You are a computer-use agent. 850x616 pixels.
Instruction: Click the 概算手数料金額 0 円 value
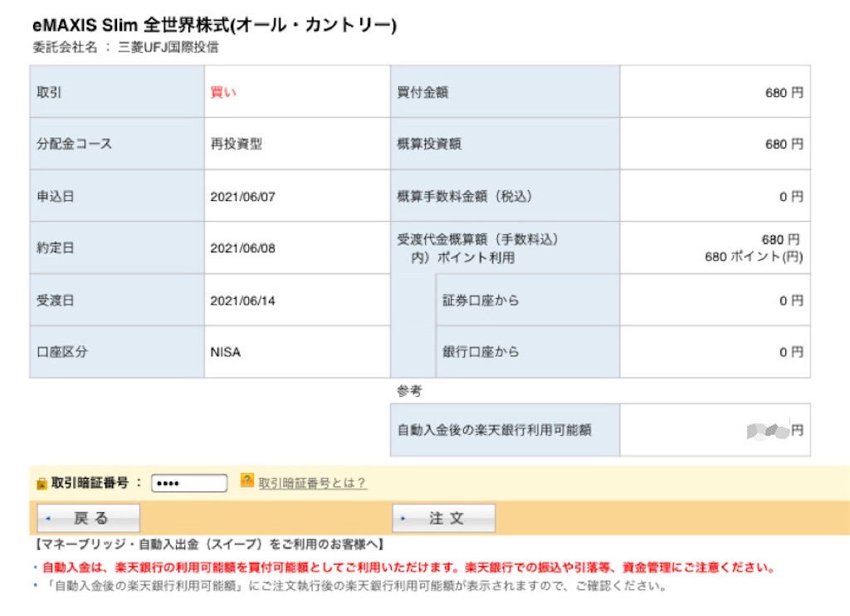point(791,197)
